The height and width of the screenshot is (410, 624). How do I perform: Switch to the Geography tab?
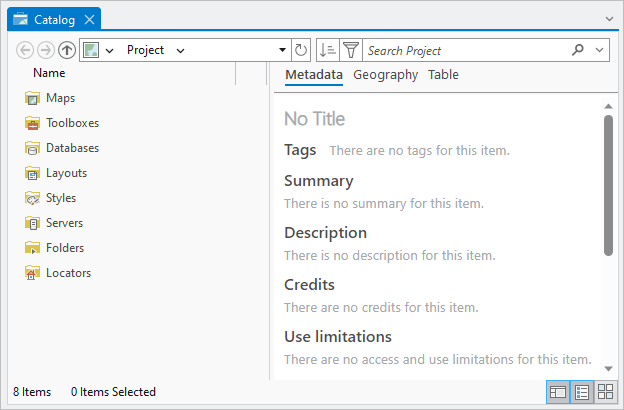point(385,75)
